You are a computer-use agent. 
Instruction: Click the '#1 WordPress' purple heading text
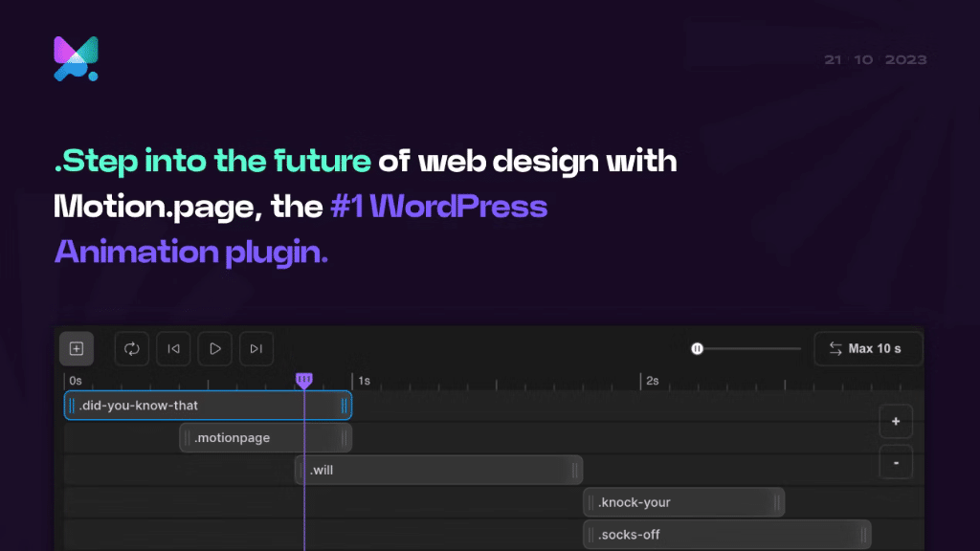[x=438, y=207]
